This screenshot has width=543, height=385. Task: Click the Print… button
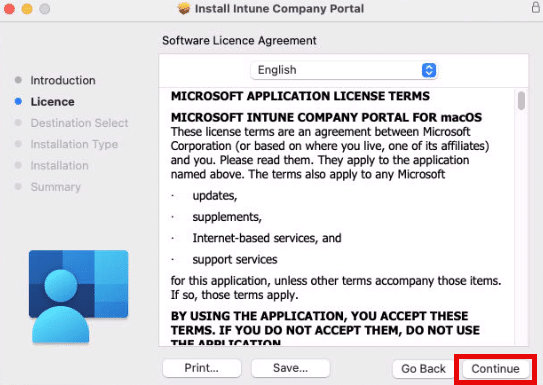[202, 368]
